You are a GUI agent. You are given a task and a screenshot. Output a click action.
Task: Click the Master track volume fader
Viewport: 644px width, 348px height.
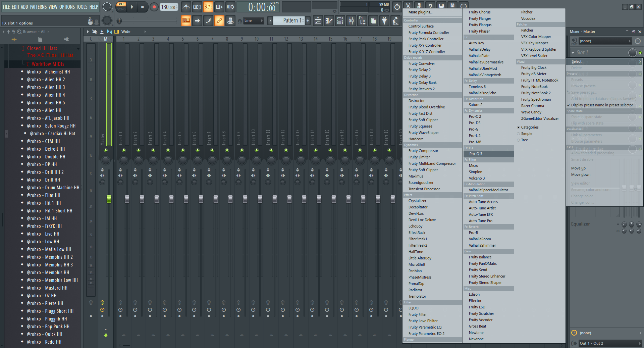tap(109, 199)
